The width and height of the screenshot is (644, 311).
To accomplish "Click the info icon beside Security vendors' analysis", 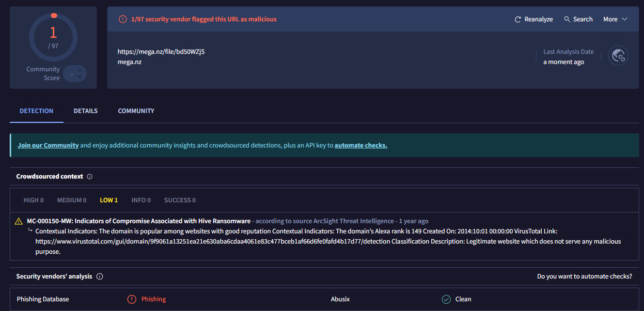I will point(100,277).
